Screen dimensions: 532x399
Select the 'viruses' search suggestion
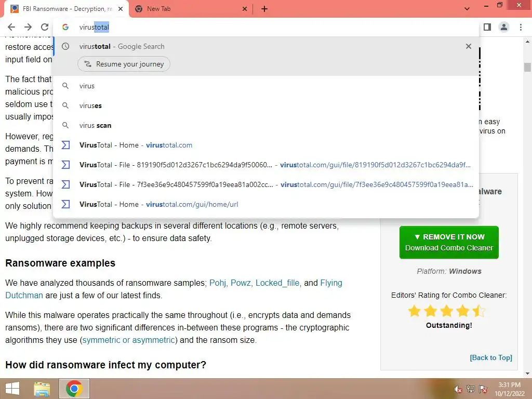click(266, 105)
